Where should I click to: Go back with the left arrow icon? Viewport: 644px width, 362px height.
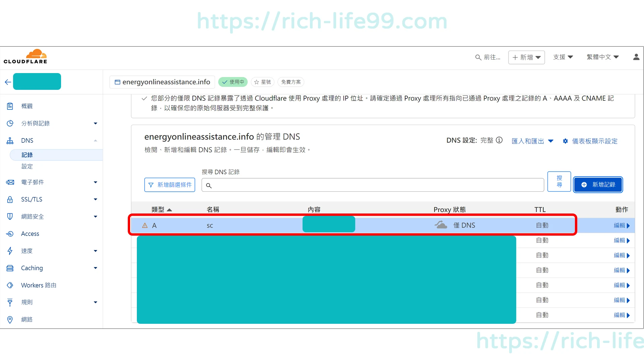click(8, 82)
